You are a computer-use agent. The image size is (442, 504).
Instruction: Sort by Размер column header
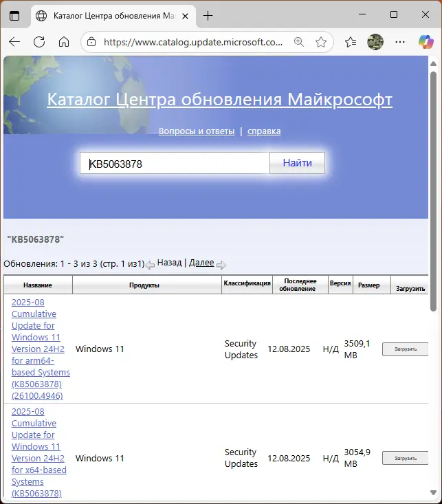tap(368, 285)
